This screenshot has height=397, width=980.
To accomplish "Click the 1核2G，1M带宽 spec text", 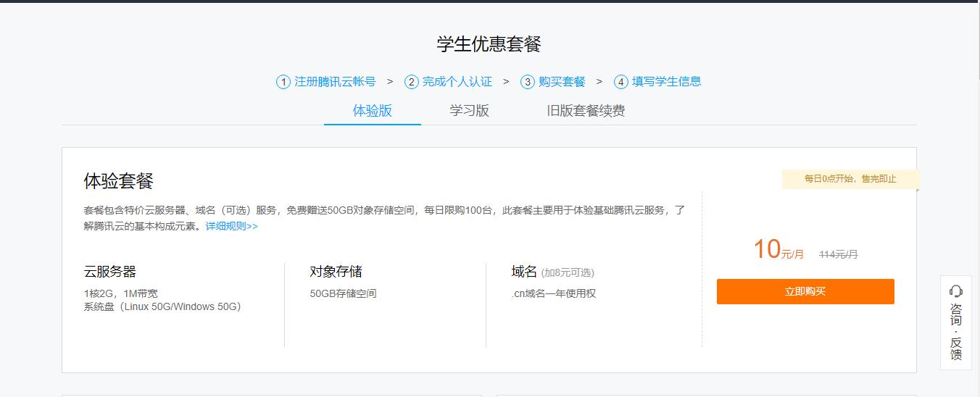I will 121,293.
